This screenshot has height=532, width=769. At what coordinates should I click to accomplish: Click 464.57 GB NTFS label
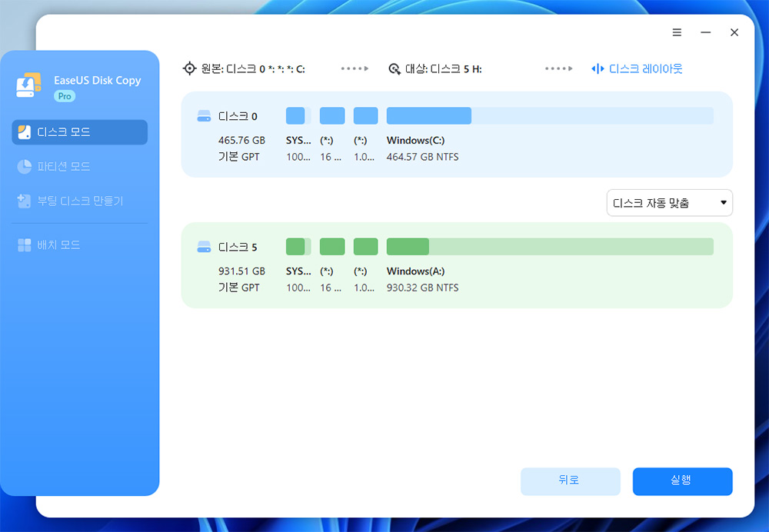point(422,157)
